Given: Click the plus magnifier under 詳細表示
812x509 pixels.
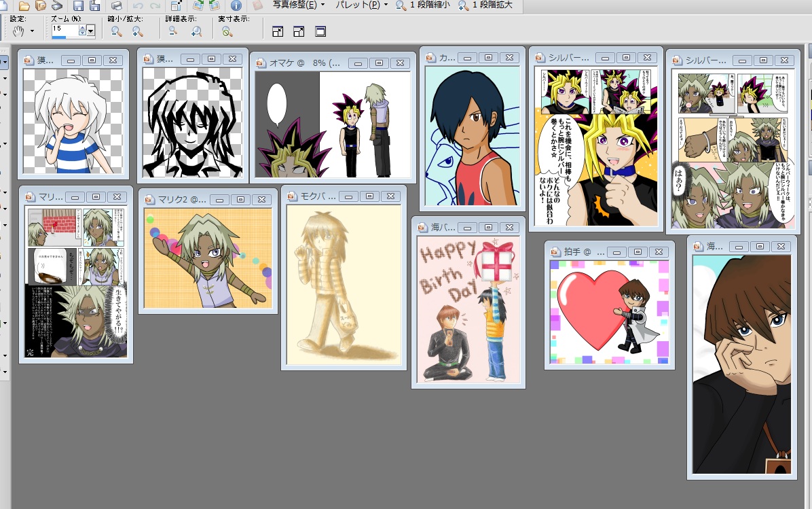Looking at the screenshot, I should click(x=196, y=32).
